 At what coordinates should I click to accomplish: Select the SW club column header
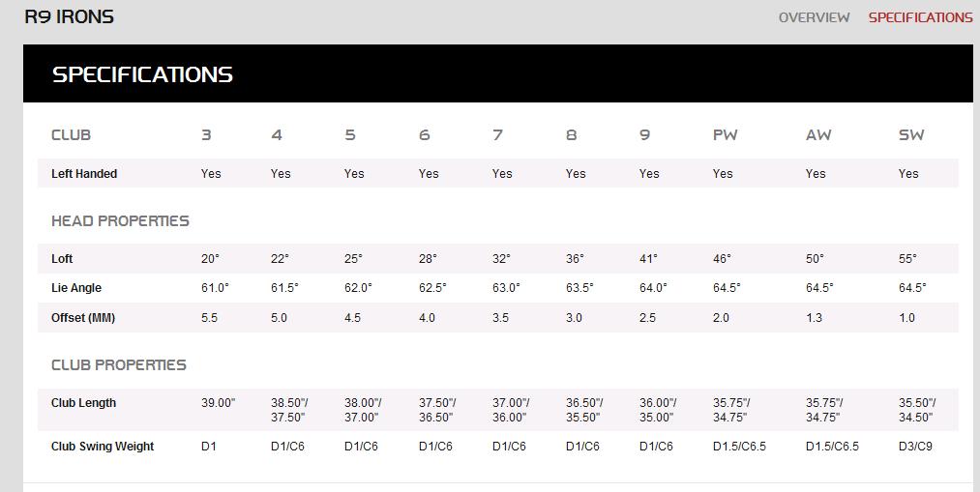point(911,135)
